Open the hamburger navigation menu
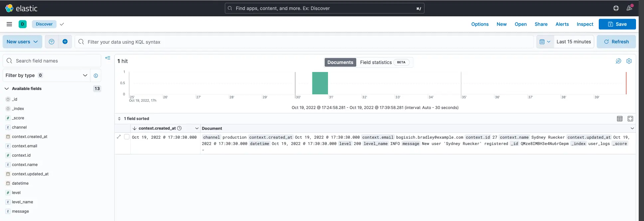644x221 pixels. pyautogui.click(x=9, y=24)
